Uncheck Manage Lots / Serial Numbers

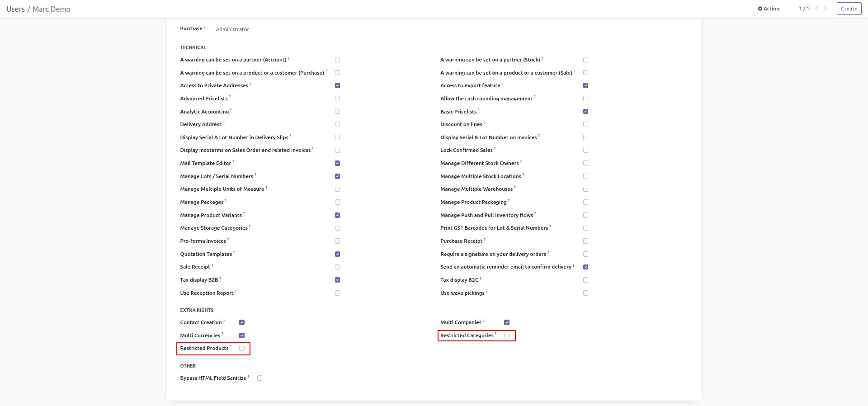337,176
